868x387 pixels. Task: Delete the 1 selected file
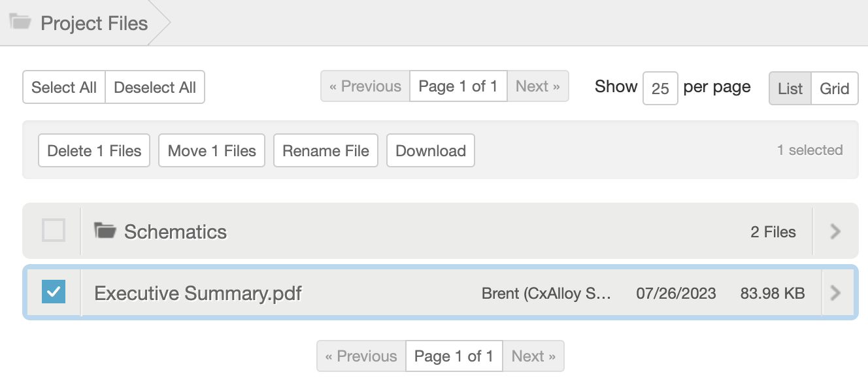tap(94, 150)
